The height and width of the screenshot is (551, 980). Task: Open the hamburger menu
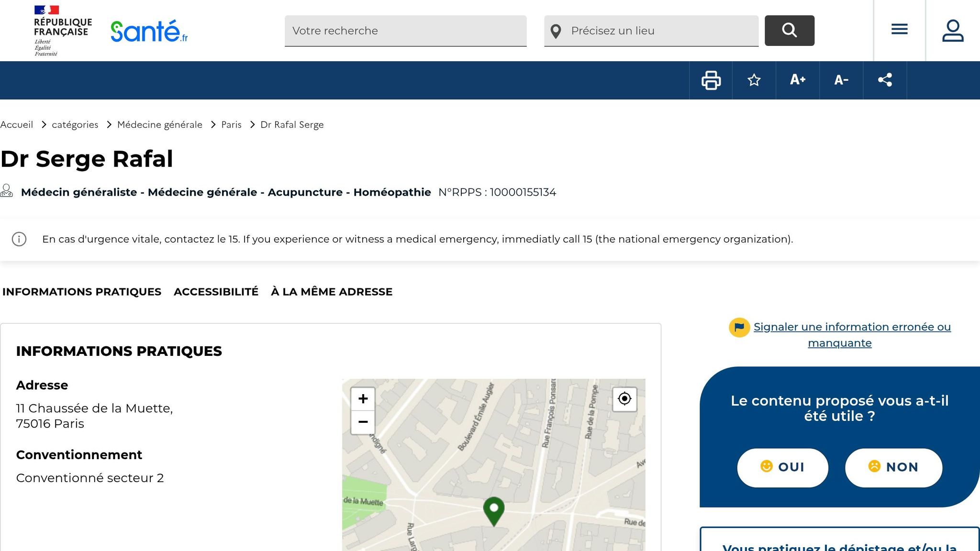[900, 30]
